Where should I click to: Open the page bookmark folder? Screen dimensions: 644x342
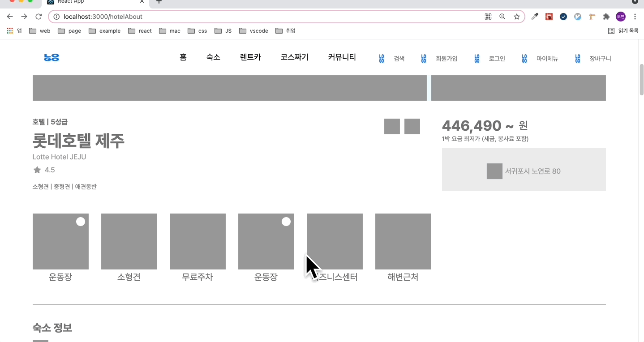pyautogui.click(x=69, y=31)
